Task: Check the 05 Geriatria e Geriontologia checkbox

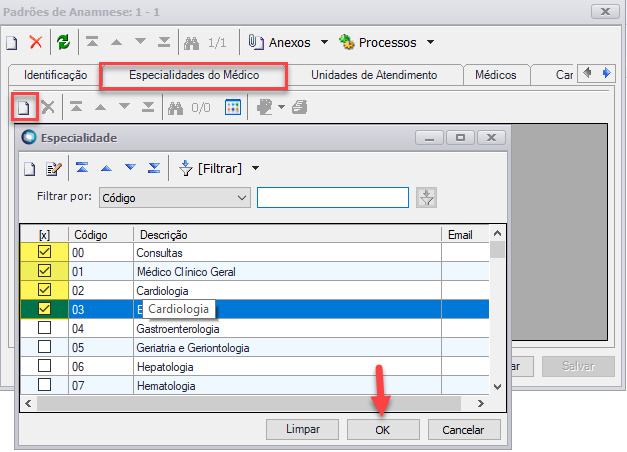Action: [x=44, y=346]
